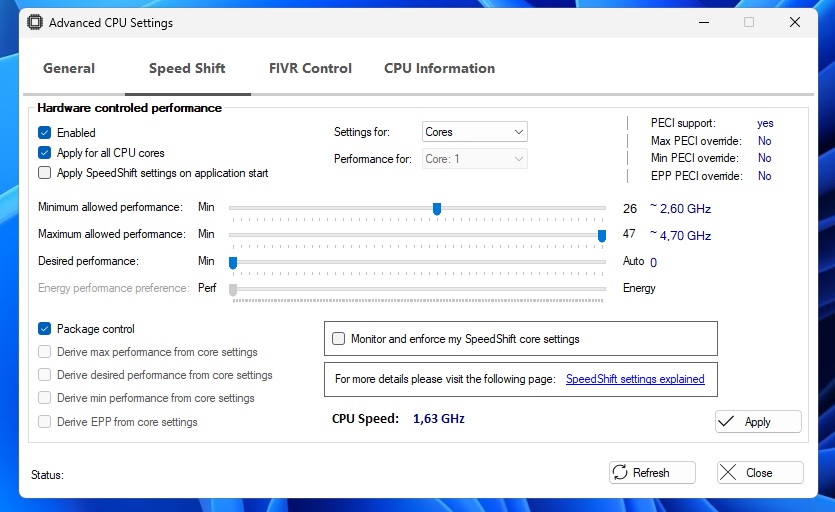Check Derive EPP from core settings
The height and width of the screenshot is (512, 835).
point(45,421)
